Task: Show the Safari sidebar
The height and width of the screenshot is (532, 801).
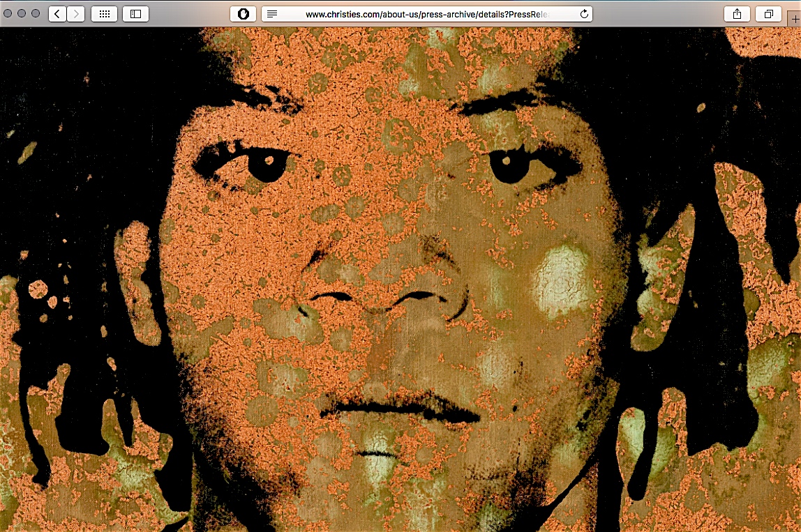Action: pos(135,14)
